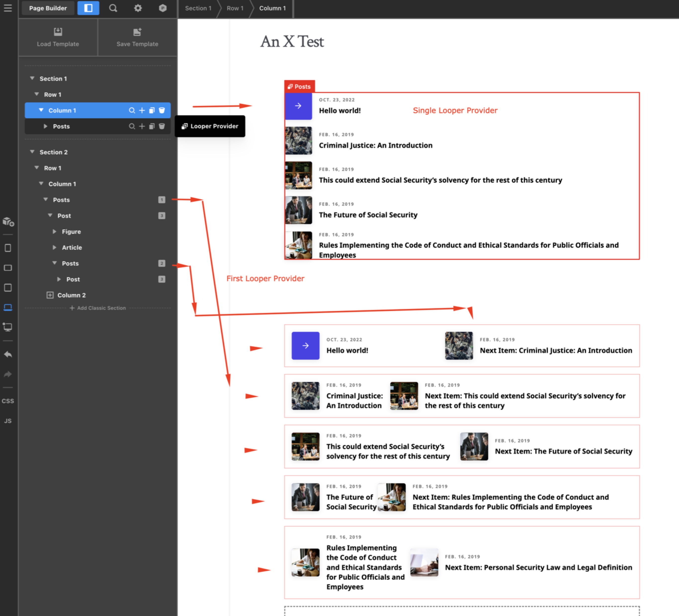Viewport: 679px width, 616px height.
Task: Click Save Template button
Action: pos(137,37)
